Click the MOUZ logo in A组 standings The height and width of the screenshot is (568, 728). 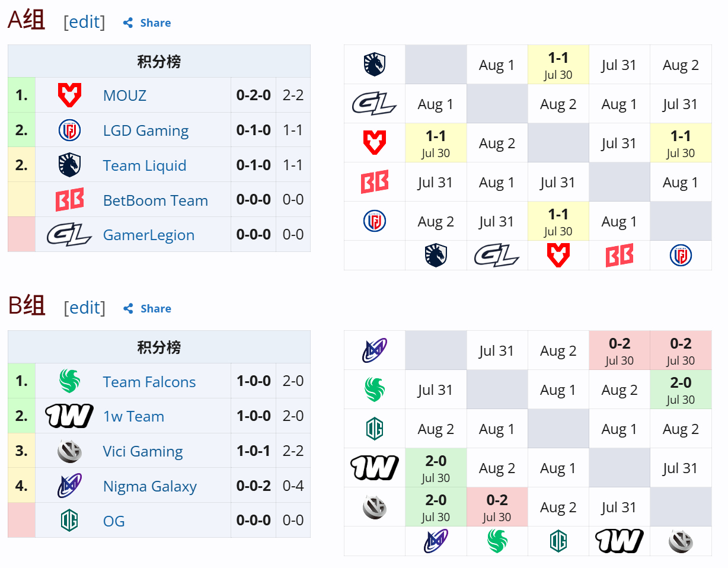tap(69, 95)
